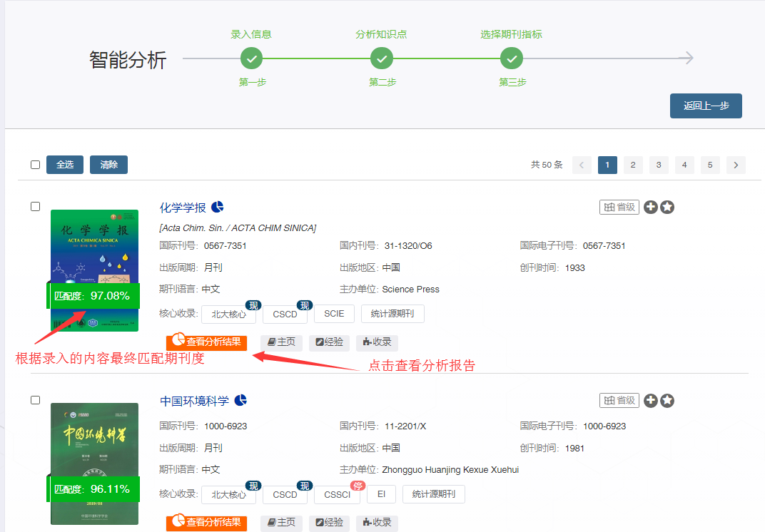Open page 3 of the results

point(659,165)
